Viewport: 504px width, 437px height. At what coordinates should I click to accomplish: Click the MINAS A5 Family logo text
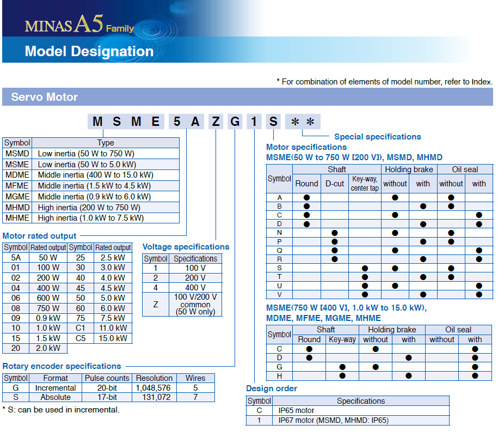click(x=79, y=24)
